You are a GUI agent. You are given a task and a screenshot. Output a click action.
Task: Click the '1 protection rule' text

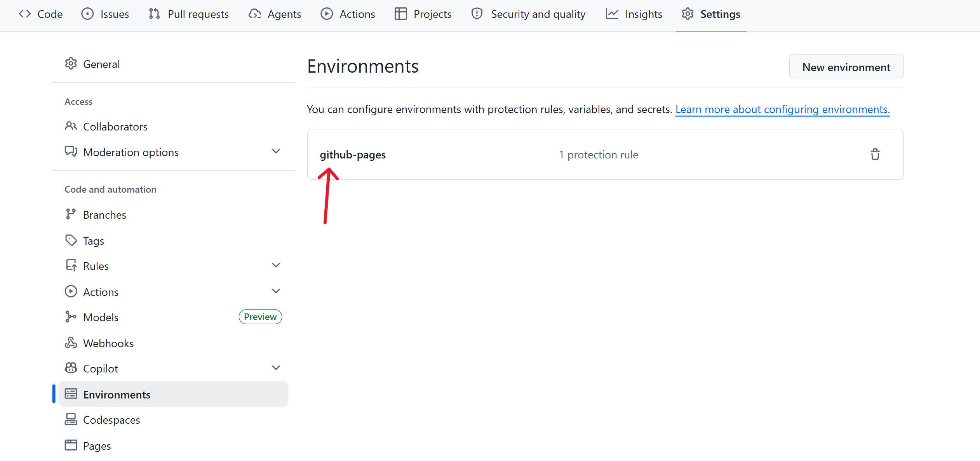tap(598, 155)
